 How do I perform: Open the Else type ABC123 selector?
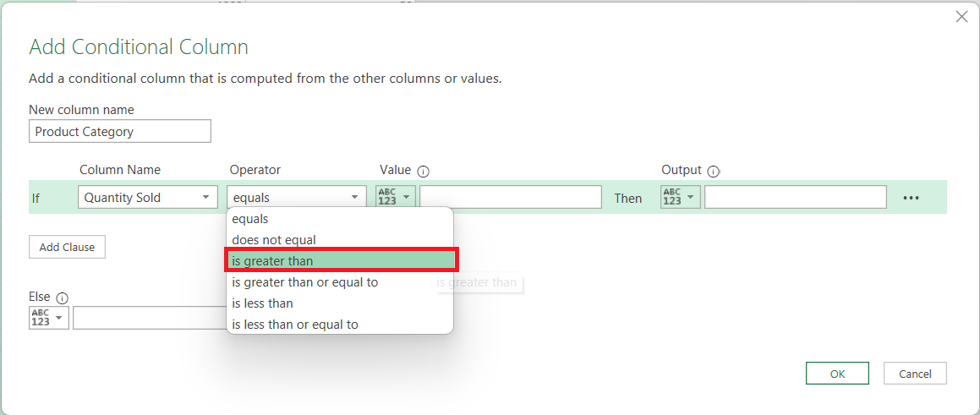point(49,318)
